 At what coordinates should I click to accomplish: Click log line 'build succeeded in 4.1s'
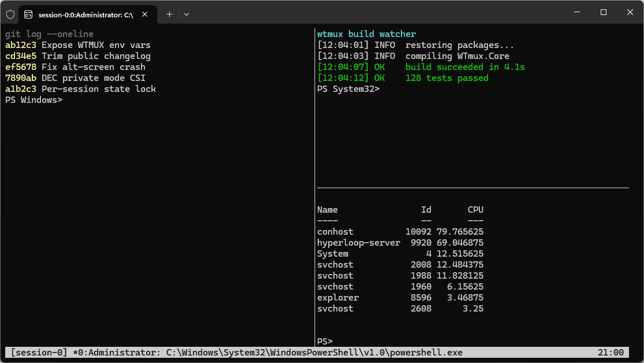tap(421, 67)
